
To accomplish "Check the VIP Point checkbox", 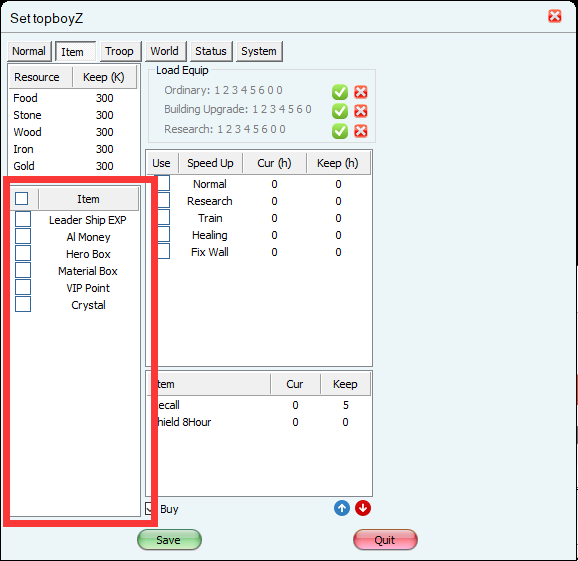I will click(x=23, y=287).
